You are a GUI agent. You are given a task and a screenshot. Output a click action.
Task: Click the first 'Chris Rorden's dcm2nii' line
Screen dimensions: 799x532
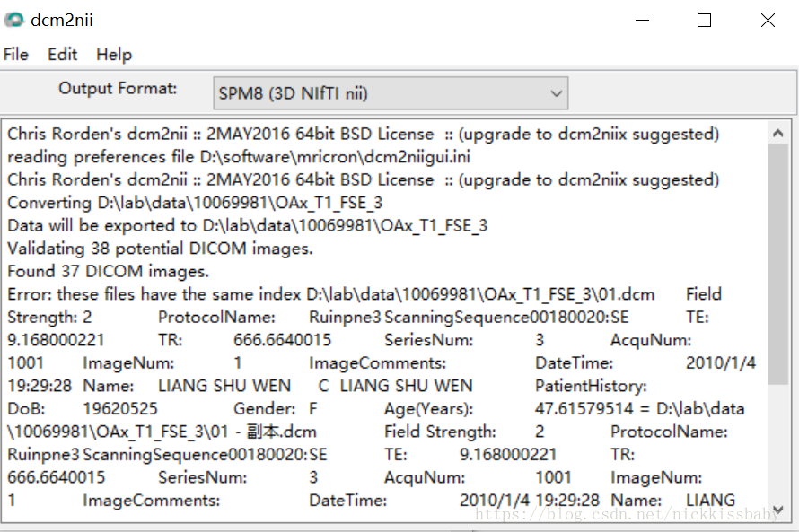(x=363, y=134)
